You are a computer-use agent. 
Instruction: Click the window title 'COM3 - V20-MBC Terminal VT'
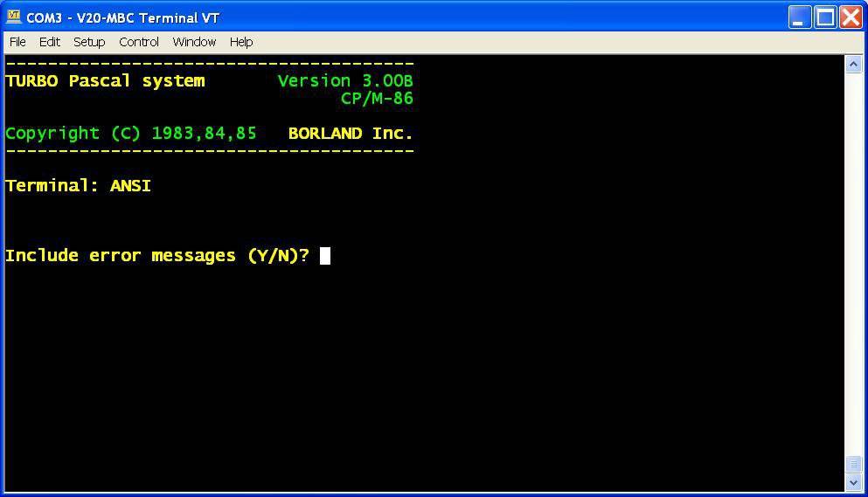(123, 17)
